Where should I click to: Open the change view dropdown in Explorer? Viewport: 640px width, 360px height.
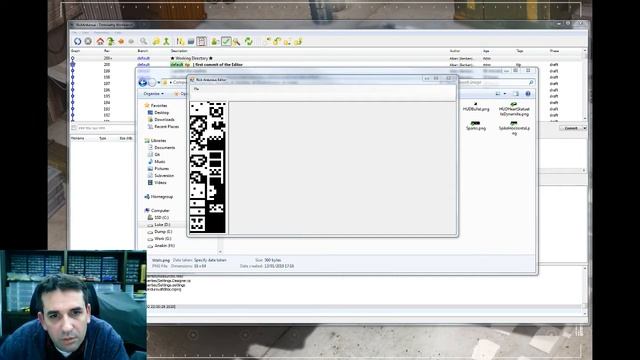(505, 94)
